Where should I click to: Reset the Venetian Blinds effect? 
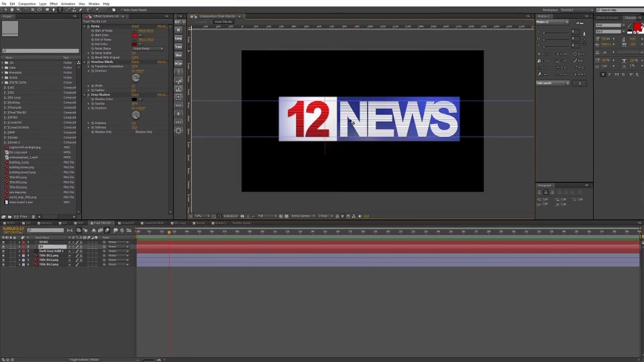[135, 62]
